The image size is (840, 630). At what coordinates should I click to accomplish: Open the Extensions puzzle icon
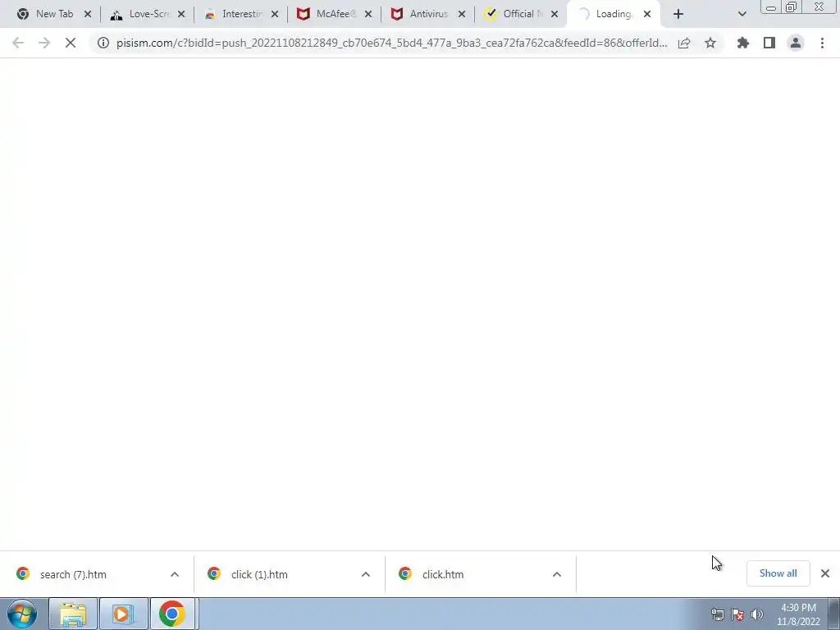tap(743, 43)
